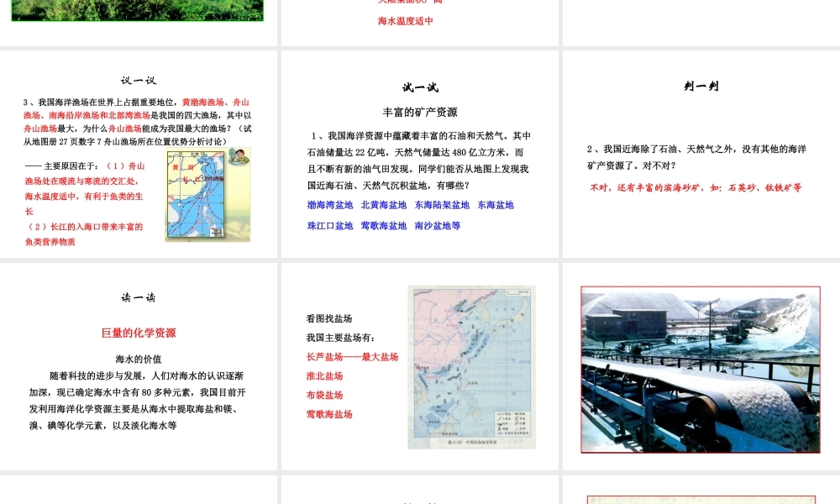840x504 pixels.
Task: Click the subtitle 丰富的矿产资源
Action: tap(420, 112)
